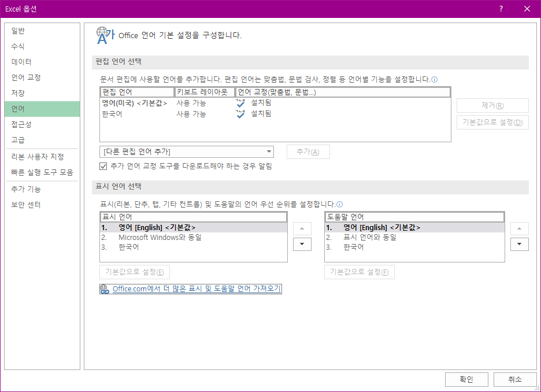This screenshot has width=541, height=392.
Task: Select Microsoft Windows와 동일 display language
Action: (x=194, y=238)
